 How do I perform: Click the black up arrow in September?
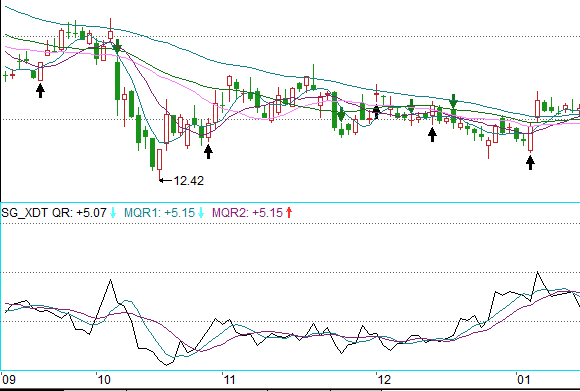(40, 90)
